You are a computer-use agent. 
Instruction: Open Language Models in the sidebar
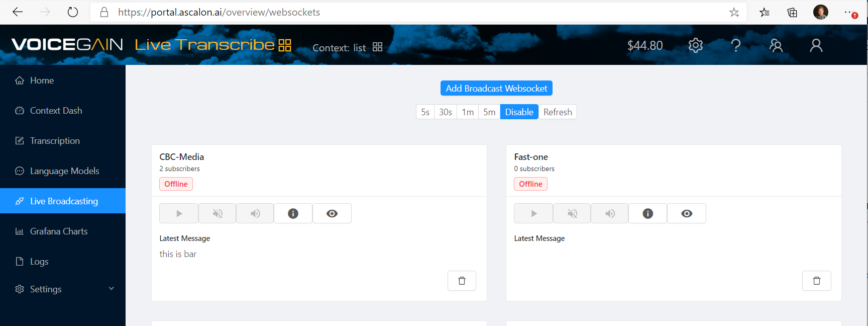click(x=63, y=171)
